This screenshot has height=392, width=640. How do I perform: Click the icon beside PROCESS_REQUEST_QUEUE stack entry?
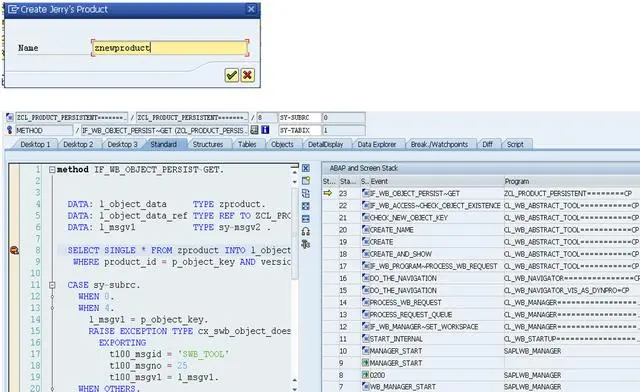coord(366,314)
